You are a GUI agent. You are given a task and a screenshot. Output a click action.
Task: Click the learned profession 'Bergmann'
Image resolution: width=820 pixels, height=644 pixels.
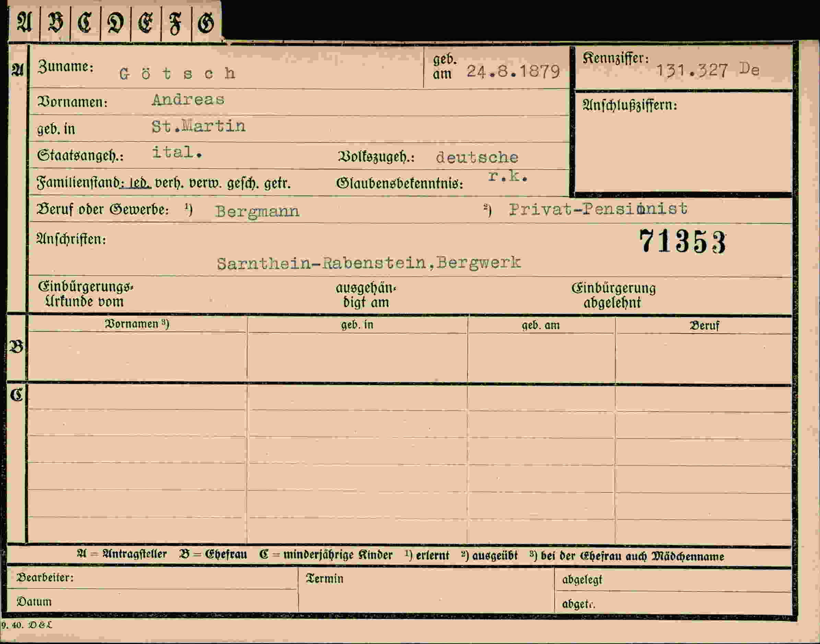[257, 212]
